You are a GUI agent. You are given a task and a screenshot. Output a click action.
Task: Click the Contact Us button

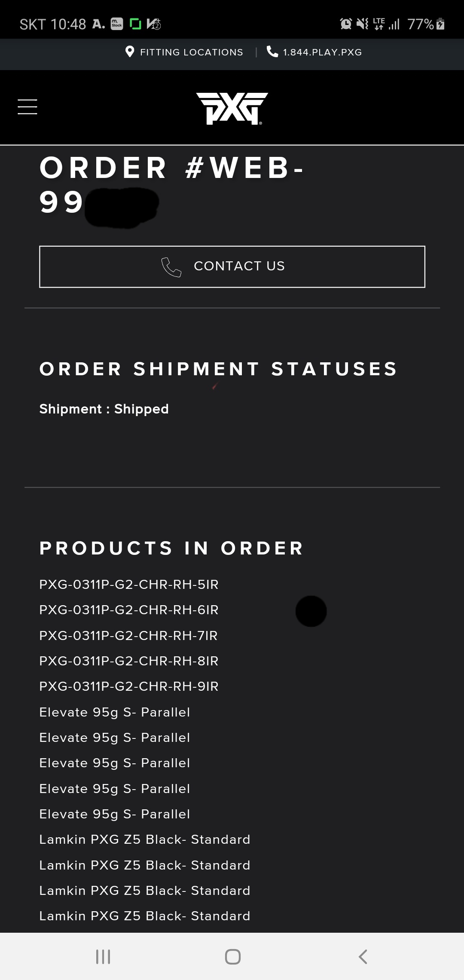[232, 266]
